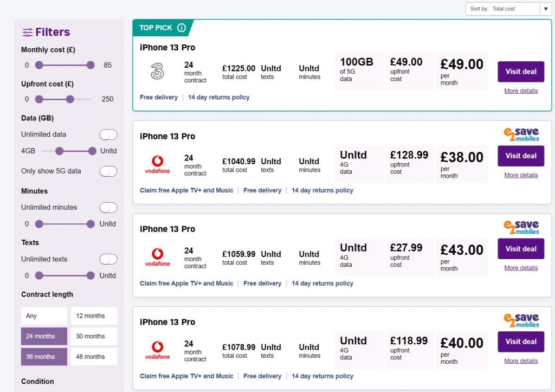Click the e2save logo on £38.00 deal

521,134
